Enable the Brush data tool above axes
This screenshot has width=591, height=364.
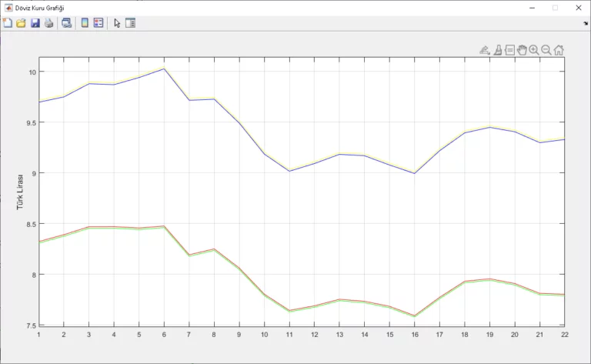point(497,50)
